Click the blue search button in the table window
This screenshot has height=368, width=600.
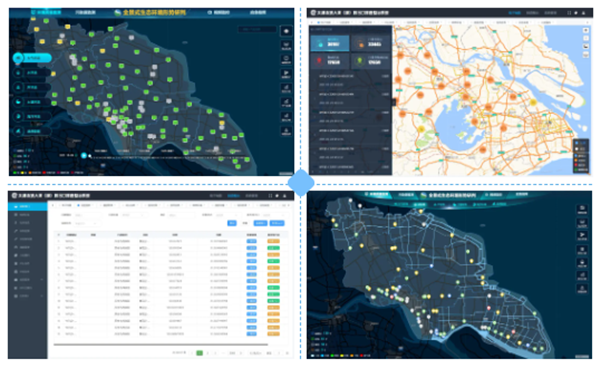coord(232,223)
